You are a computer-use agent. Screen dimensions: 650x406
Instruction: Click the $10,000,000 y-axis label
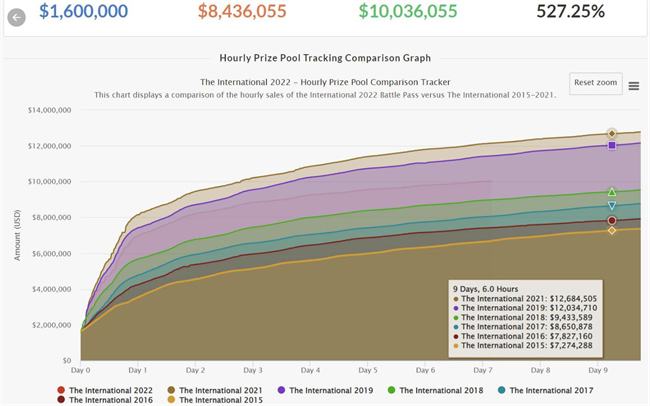(x=49, y=182)
